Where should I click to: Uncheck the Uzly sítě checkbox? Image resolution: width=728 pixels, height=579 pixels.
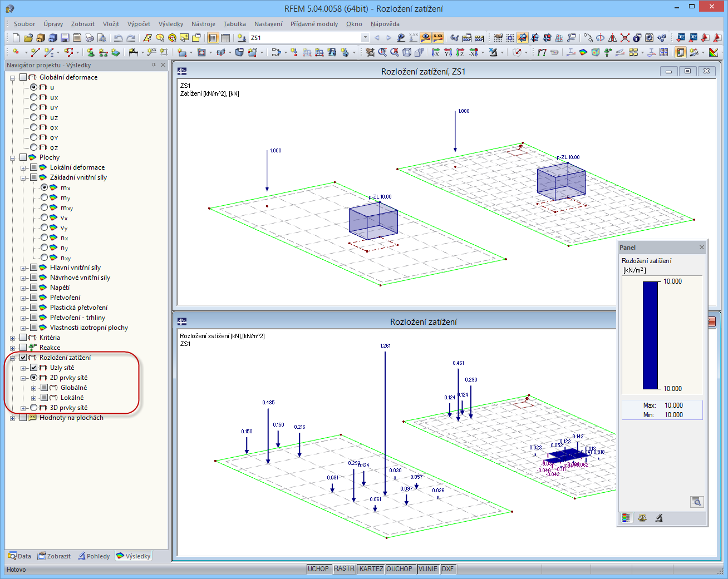[x=34, y=368]
